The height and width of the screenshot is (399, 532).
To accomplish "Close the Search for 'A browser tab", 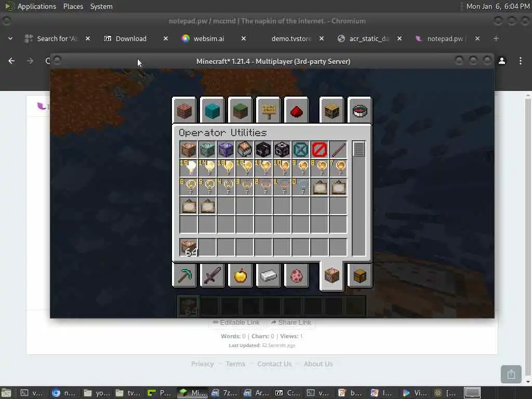I will tap(87, 38).
